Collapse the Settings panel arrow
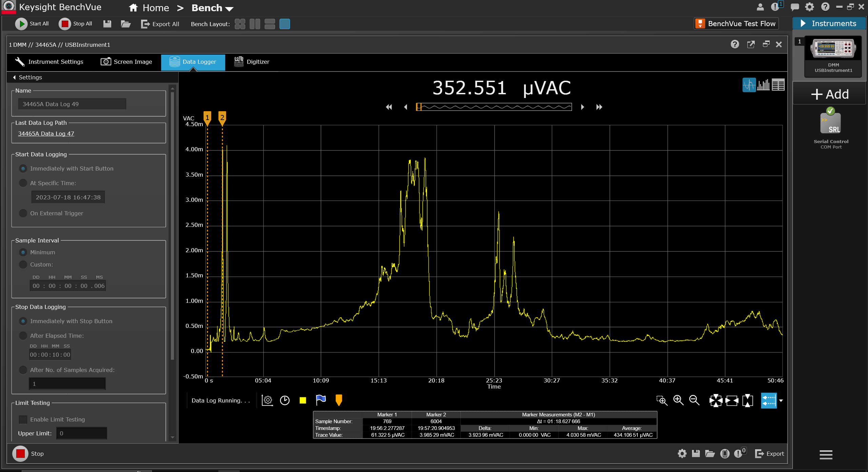Screen dimensions: 868x472 pyautogui.click(x=14, y=77)
